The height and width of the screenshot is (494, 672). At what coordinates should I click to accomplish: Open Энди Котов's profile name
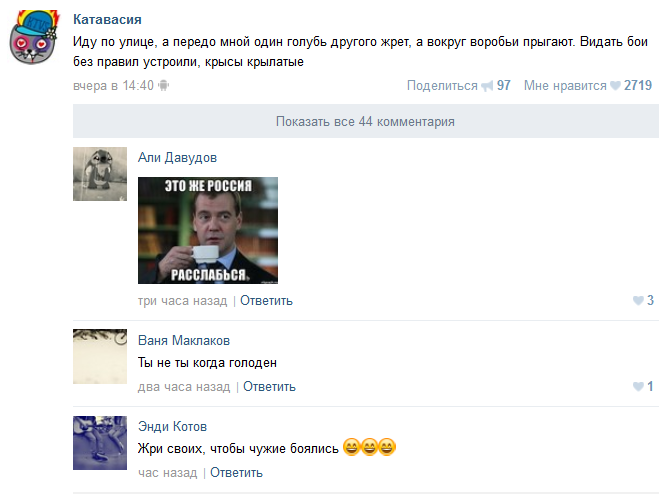pos(172,427)
